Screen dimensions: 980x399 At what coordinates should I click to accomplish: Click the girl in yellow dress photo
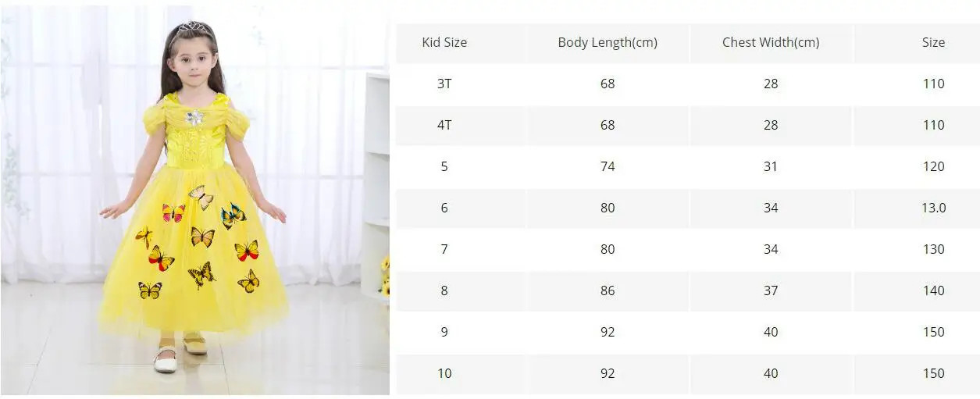pos(194,199)
